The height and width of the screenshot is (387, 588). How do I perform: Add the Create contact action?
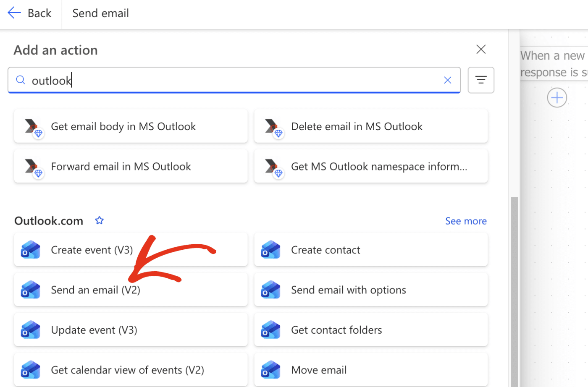pos(371,250)
